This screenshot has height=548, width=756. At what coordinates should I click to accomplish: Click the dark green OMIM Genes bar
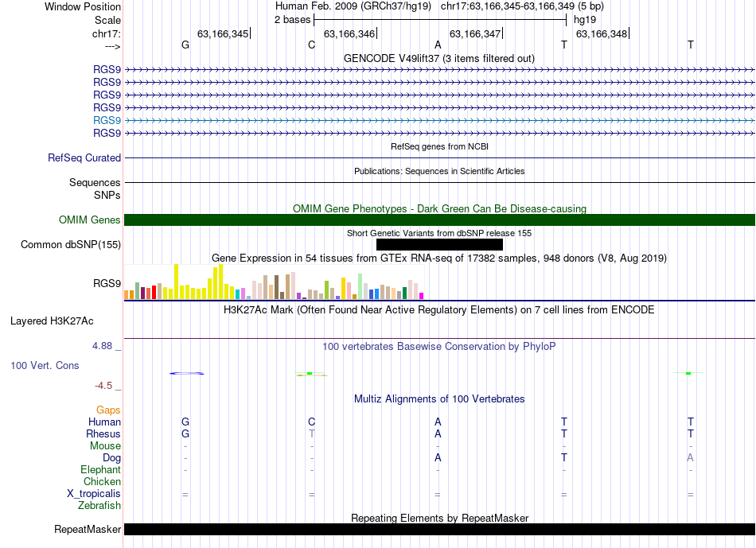pos(439,220)
